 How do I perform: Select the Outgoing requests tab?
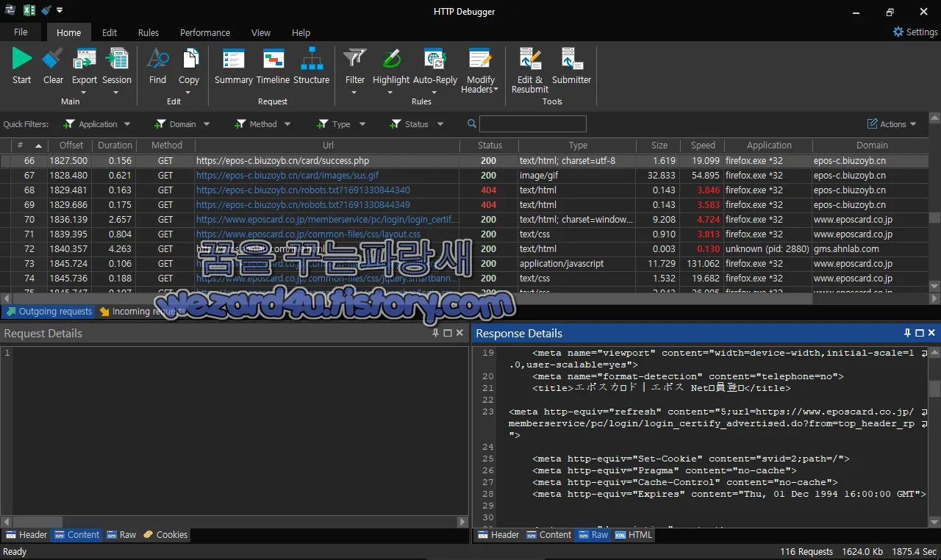click(x=49, y=312)
